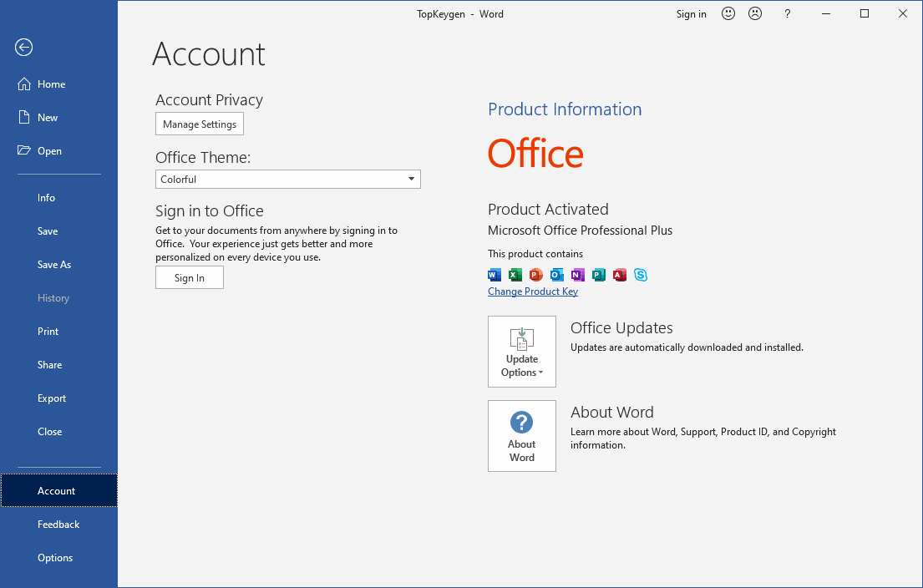Screen dimensions: 923x588
Task: Click the Change Product Key link
Action: coord(533,291)
